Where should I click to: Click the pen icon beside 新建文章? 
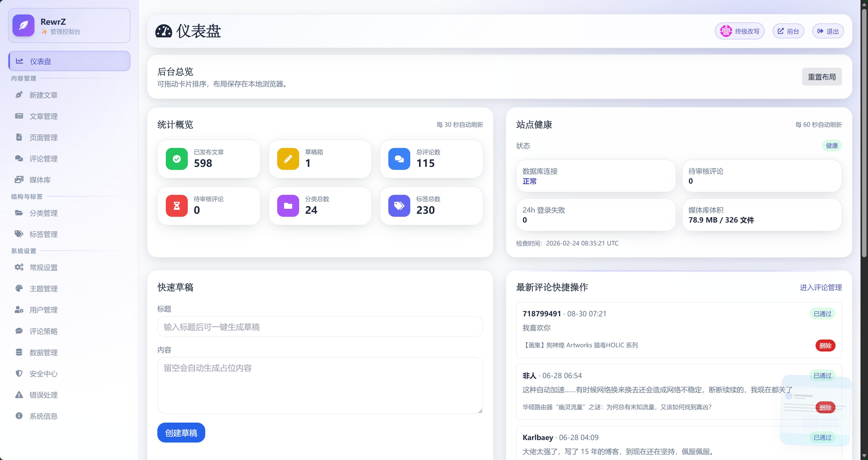(19, 95)
